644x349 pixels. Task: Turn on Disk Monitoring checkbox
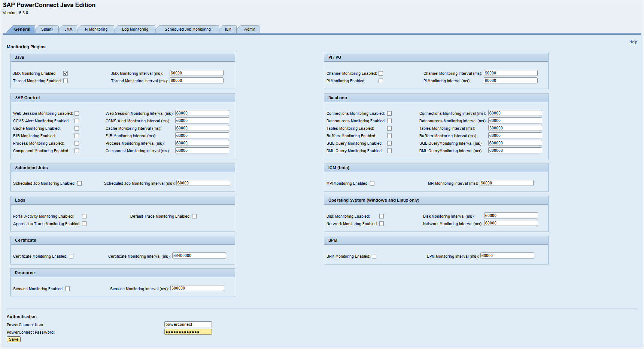point(382,216)
